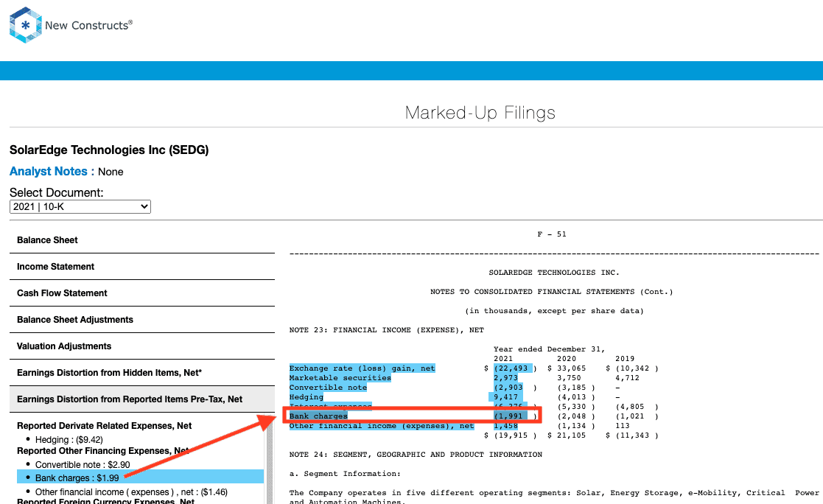This screenshot has height=504, width=823.
Task: Expand Balance Sheet Adjustments section
Action: pos(142,320)
